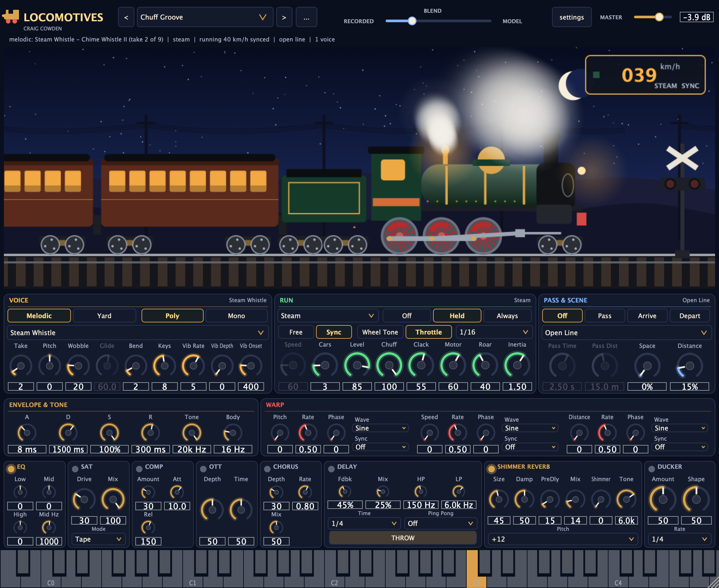Select the Free speed button
Viewport: 719px width, 588px height.
point(296,332)
